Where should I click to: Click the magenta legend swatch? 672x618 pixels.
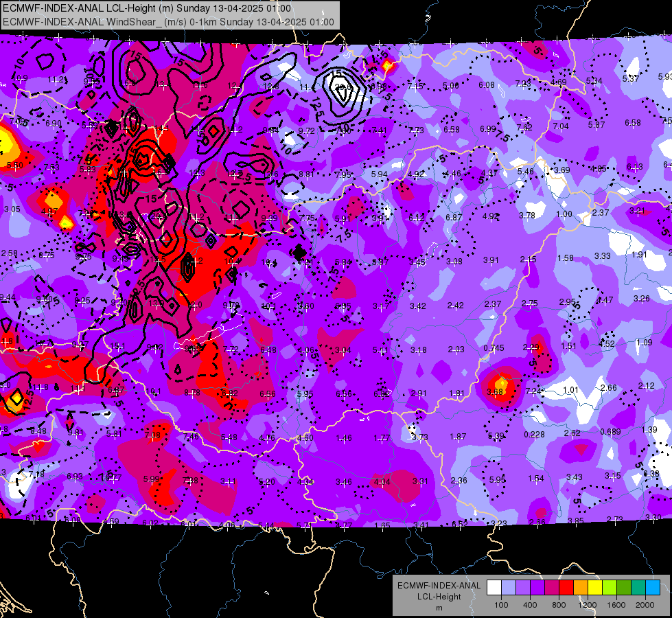click(552, 588)
